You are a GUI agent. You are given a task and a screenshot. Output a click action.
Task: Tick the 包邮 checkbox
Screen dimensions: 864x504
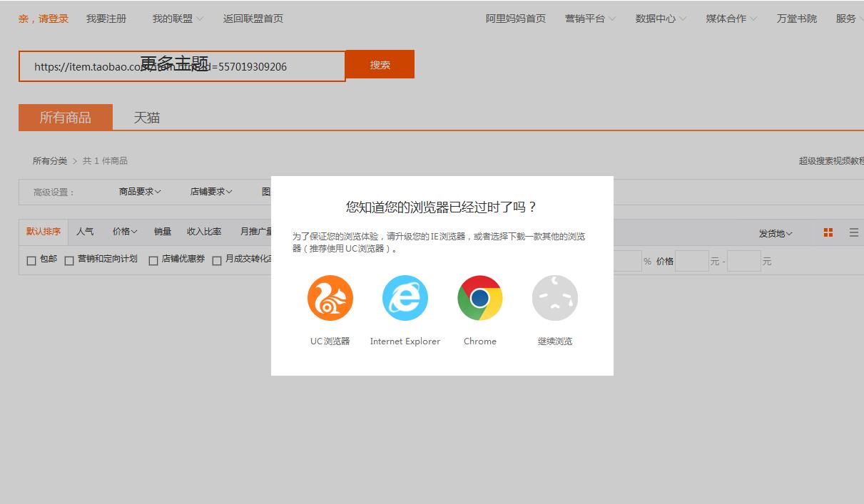click(x=31, y=261)
